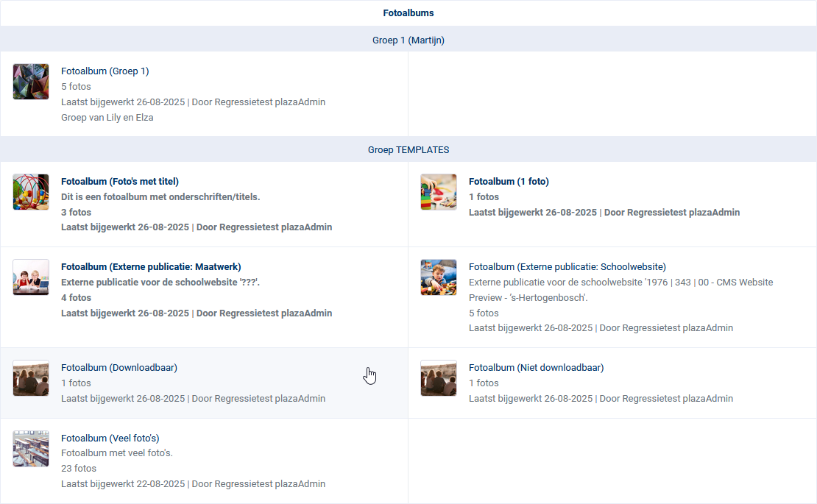The width and height of the screenshot is (817, 504).
Task: Select the Fotoalbum (Niet downloadbaar) thumbnail
Action: (439, 378)
